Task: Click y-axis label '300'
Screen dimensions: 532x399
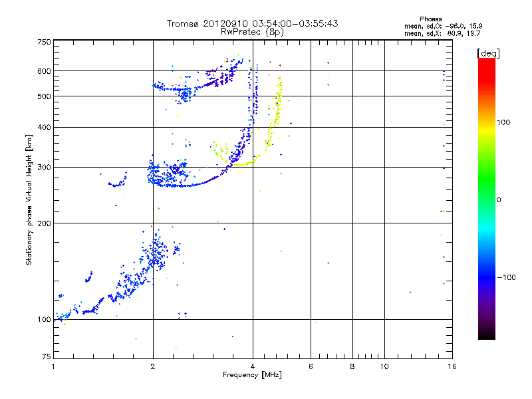Action: pos(44,167)
